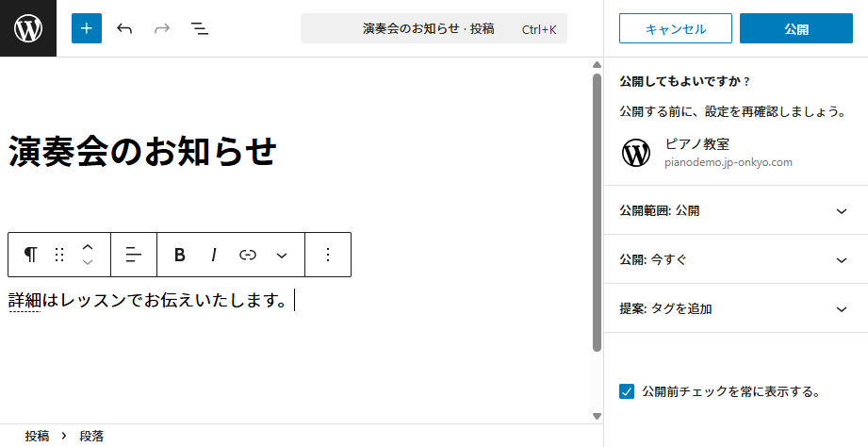Viewport: 868px width, 447px height.
Task: Open more rich text formatting dropdown
Action: click(x=281, y=255)
